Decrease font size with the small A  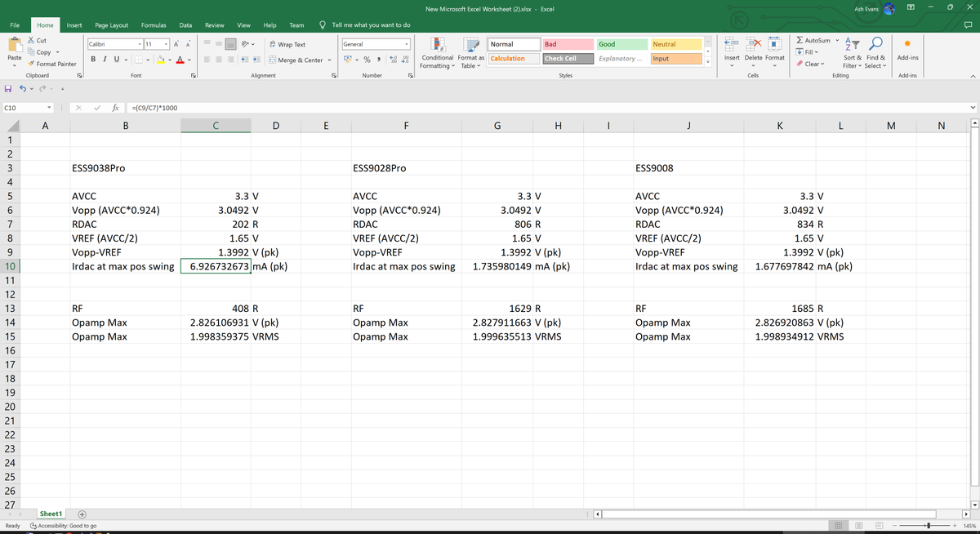click(189, 44)
